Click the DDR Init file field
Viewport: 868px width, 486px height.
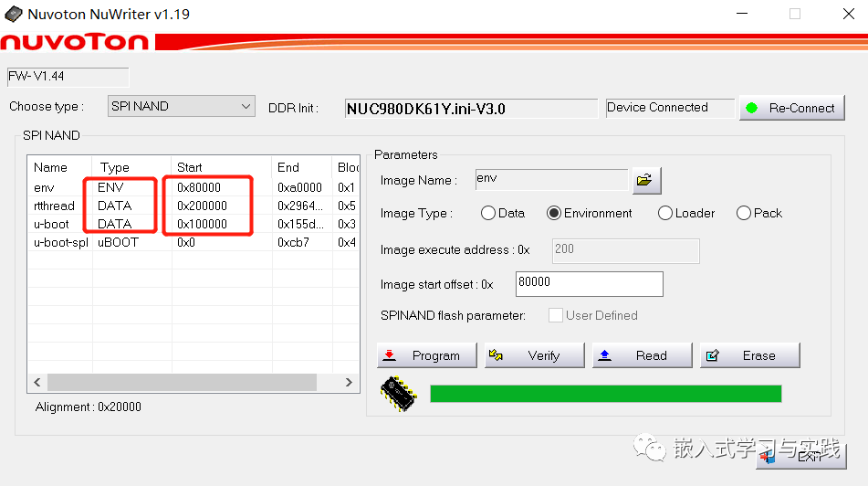click(x=471, y=109)
